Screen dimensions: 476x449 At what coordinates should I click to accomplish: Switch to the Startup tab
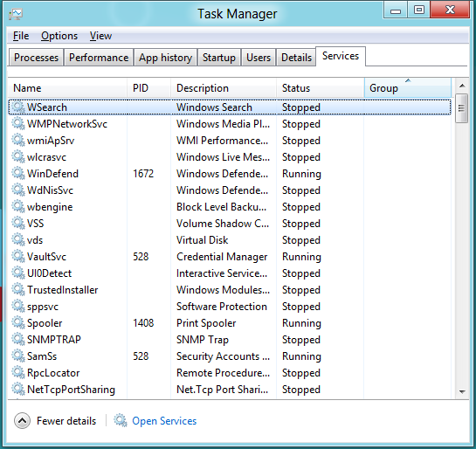point(219,58)
